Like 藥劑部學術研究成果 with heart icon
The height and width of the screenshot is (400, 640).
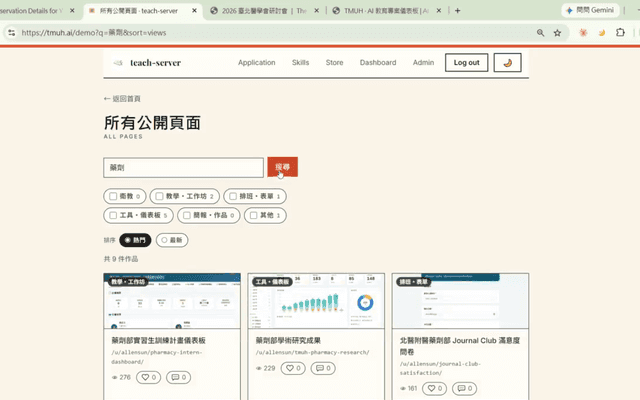point(293,368)
